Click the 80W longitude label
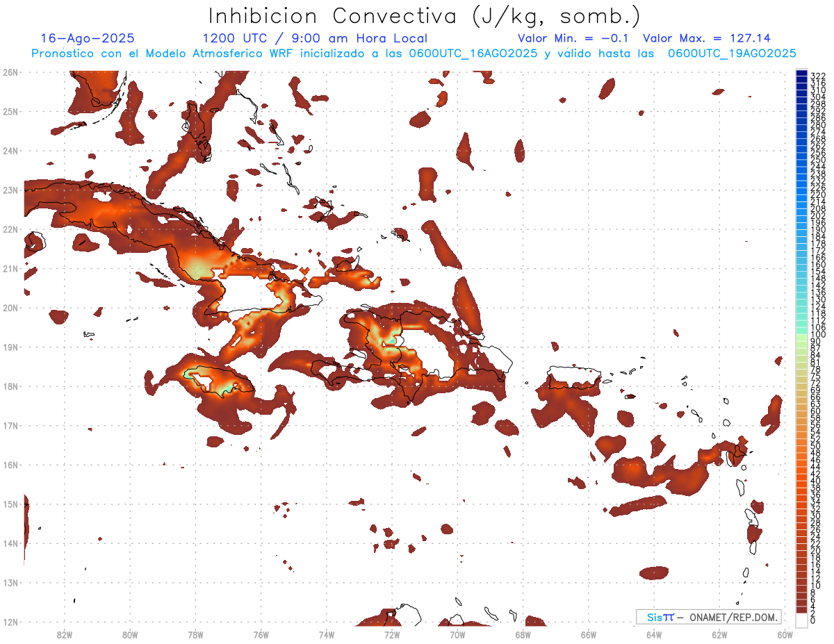The height and width of the screenshot is (644, 834). click(x=130, y=634)
